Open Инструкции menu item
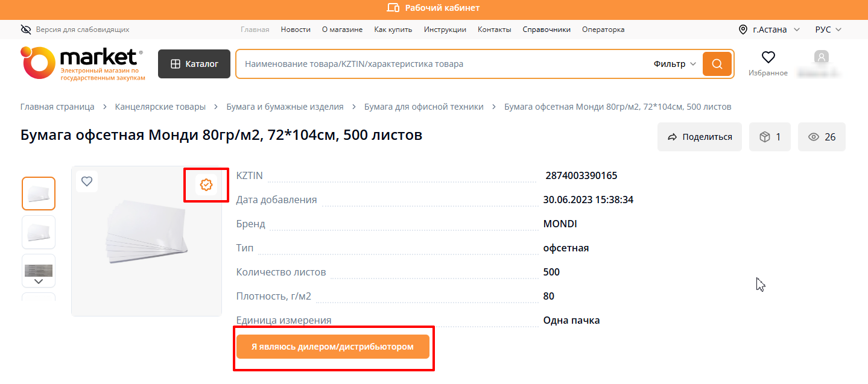The height and width of the screenshot is (384, 868). pos(445,30)
